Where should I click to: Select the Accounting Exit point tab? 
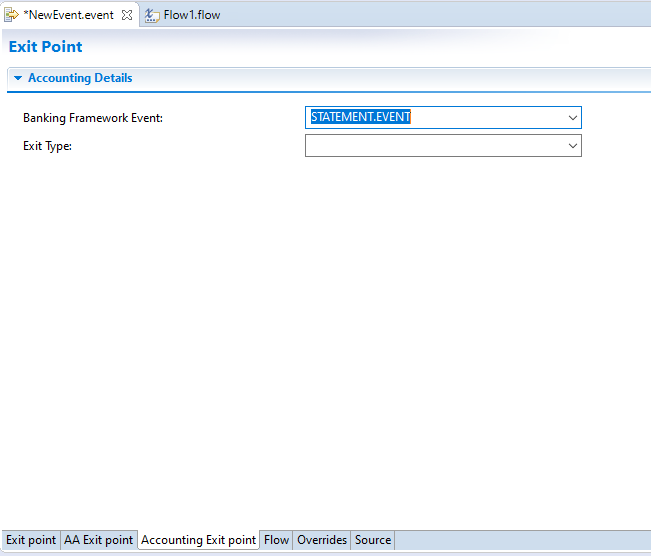pos(198,540)
